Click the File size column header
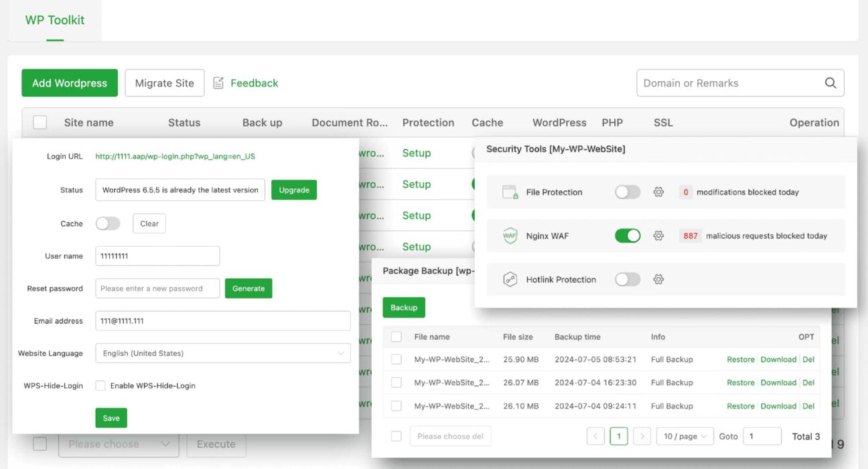The width and height of the screenshot is (868, 469). tap(518, 337)
